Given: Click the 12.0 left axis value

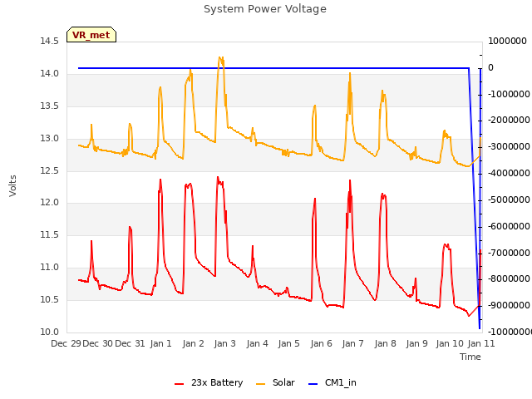Looking at the screenshot, I should point(50,203).
